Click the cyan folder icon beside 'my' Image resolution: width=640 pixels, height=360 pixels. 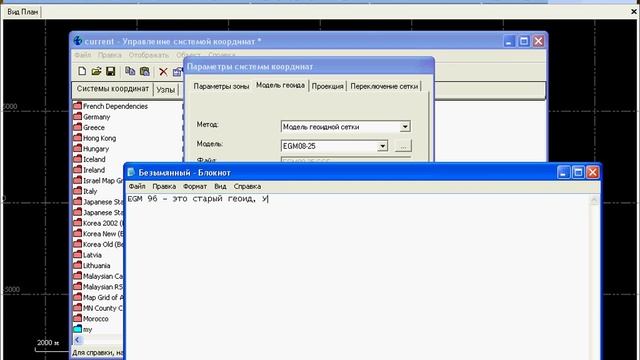pyautogui.click(x=78, y=329)
